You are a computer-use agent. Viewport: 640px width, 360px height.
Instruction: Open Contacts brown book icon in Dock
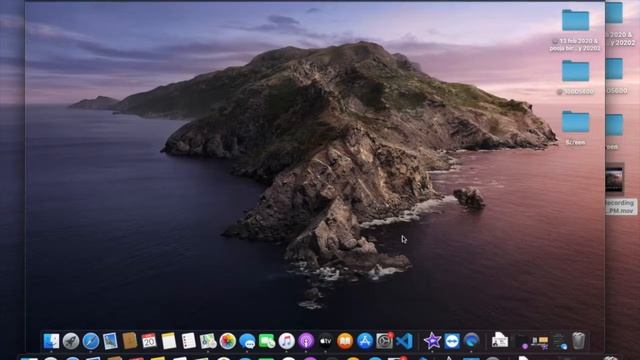(x=130, y=341)
